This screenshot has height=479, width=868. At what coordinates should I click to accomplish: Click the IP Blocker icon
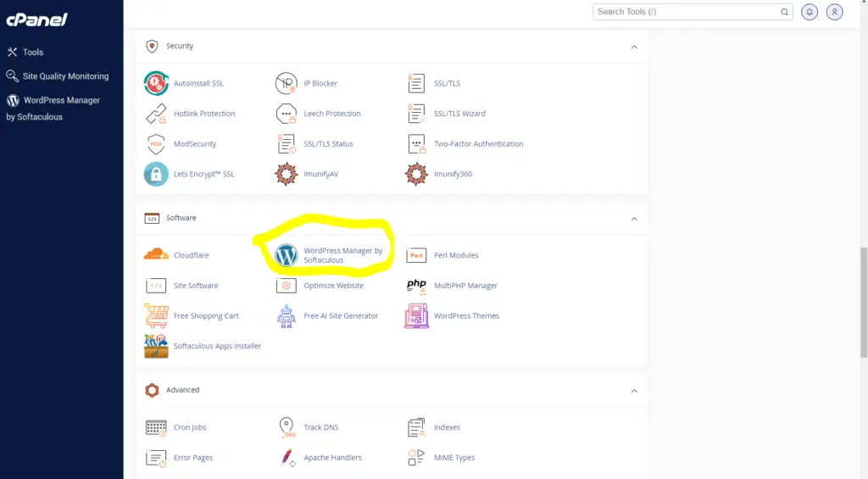(x=287, y=83)
